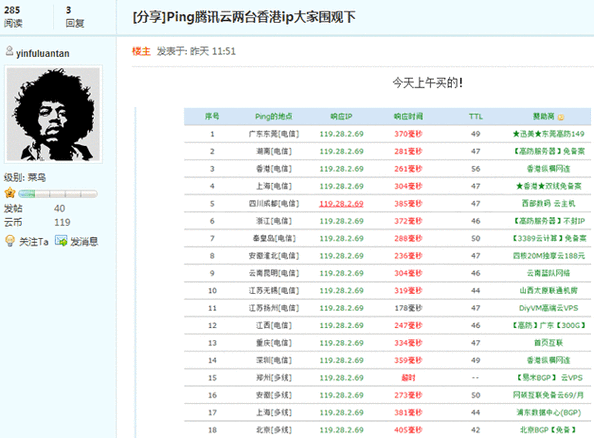The image size is (594, 438).
Task: Click the smiley icon next to 赞助商 header
Action: tap(561, 117)
